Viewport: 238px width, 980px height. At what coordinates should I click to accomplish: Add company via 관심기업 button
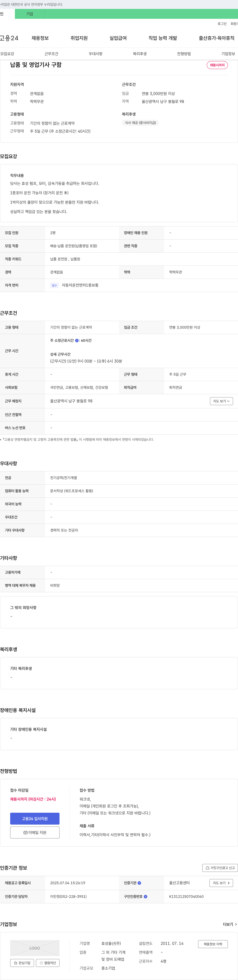pyautogui.click(x=22, y=963)
